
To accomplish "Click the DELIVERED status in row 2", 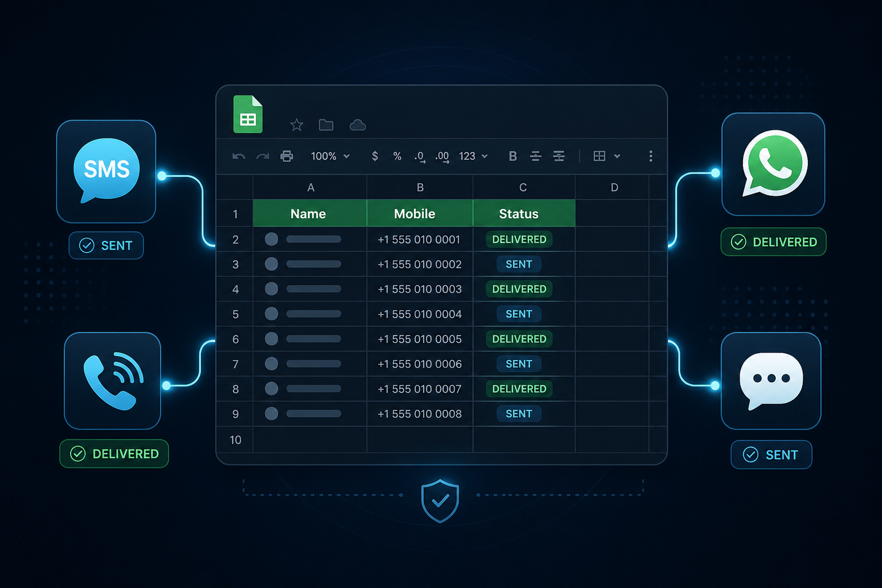I will pos(519,239).
